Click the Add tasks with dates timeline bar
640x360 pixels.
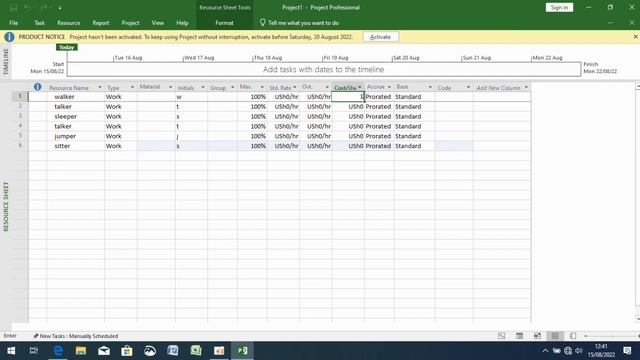(324, 69)
